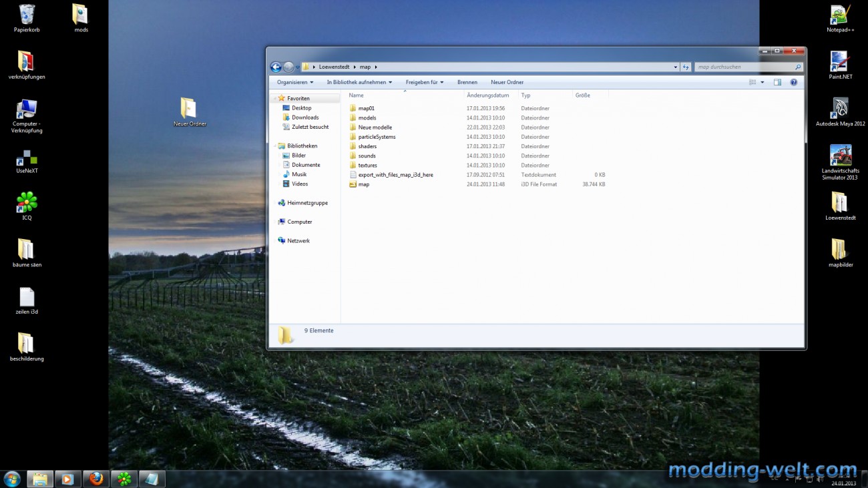The height and width of the screenshot is (488, 868).
Task: Select the map i3D file
Action: coord(359,184)
